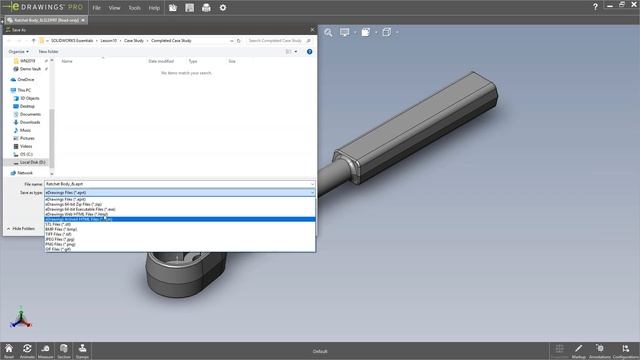Expand the File name history dropdown
The image size is (640, 360).
(x=312, y=184)
